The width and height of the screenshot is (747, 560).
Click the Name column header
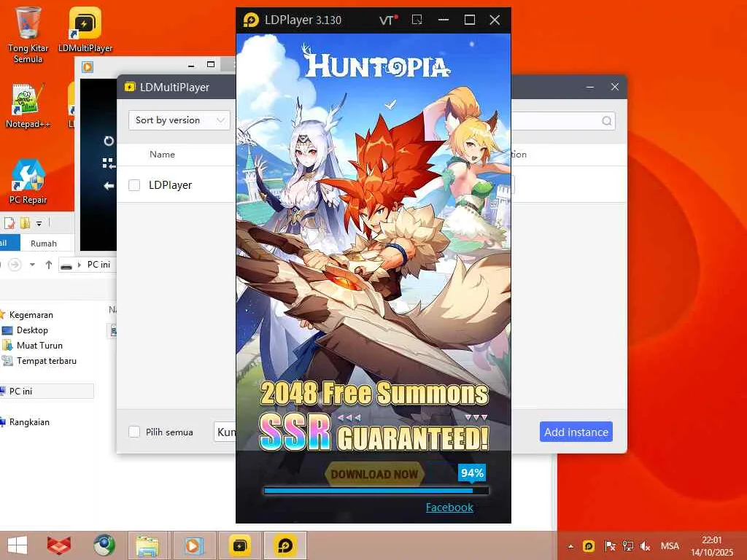coord(162,155)
